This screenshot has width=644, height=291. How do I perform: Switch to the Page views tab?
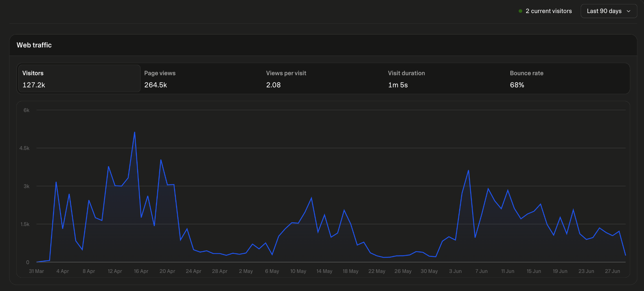coord(201,78)
